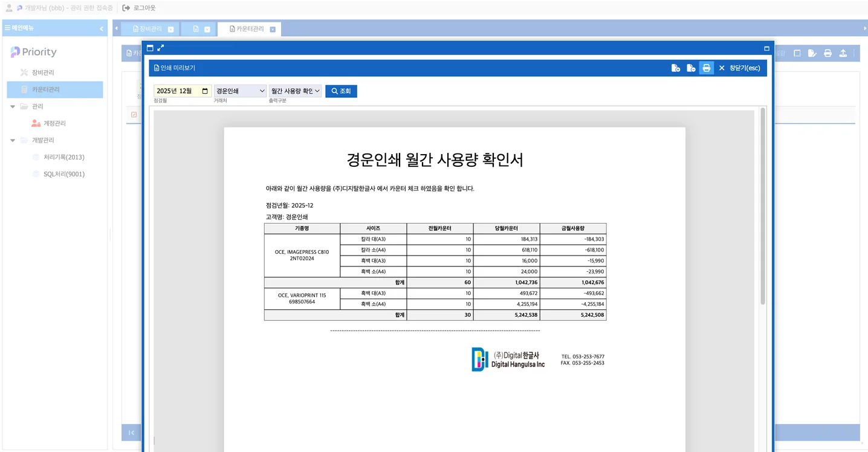Click the 점검년월: 2025-12 line

coord(290,205)
